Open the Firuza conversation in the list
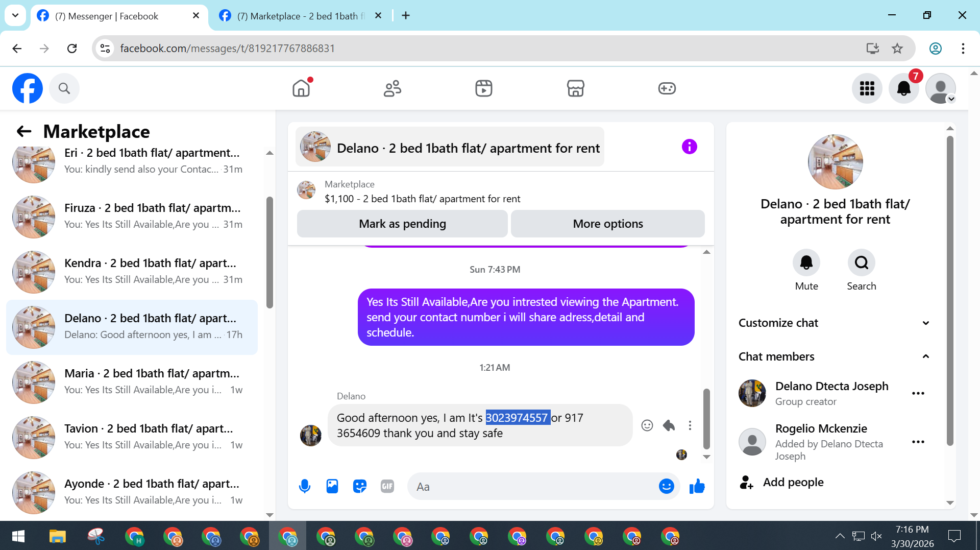The image size is (980, 550). [x=132, y=216]
